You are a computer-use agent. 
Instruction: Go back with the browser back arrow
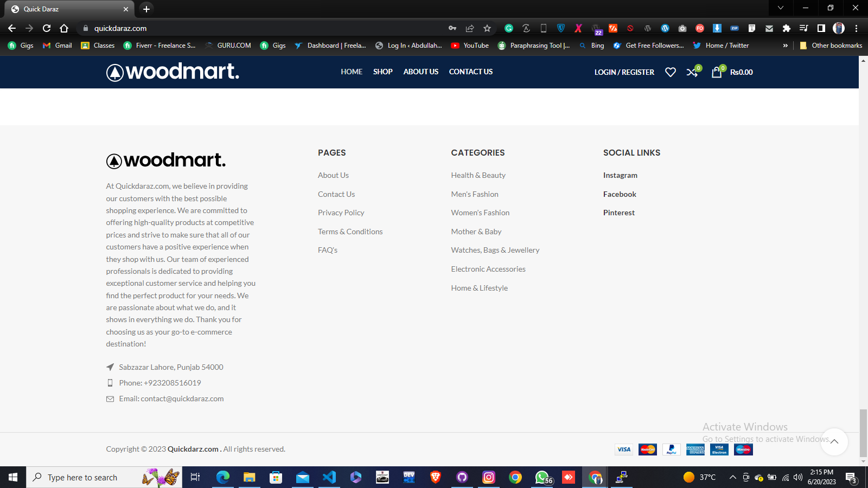click(12, 28)
